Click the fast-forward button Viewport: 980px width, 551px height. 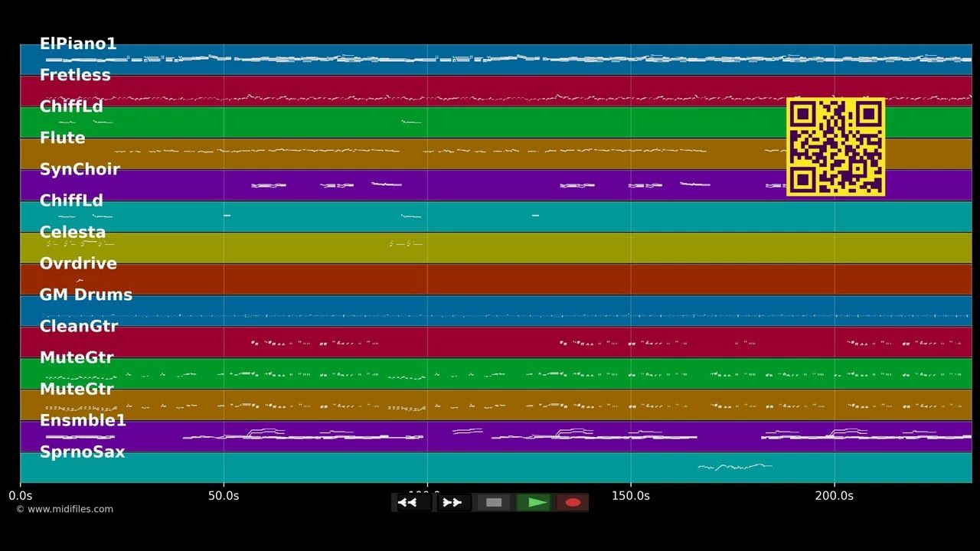tap(453, 503)
